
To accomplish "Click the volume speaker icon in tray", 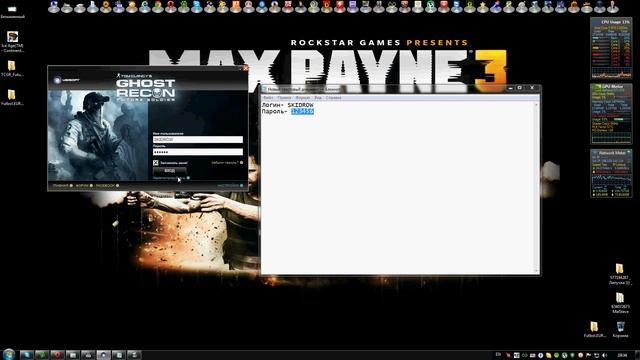I will pyautogui.click(x=604, y=356).
